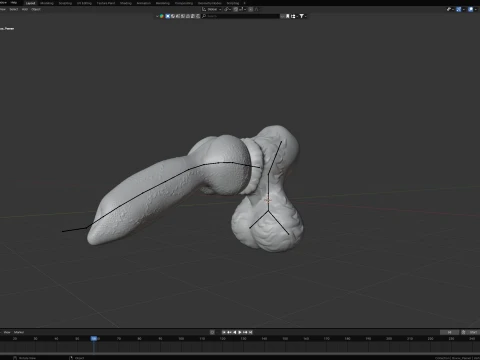Switch to the UV Editing workspace
480x360 pixels.
tap(84, 3)
